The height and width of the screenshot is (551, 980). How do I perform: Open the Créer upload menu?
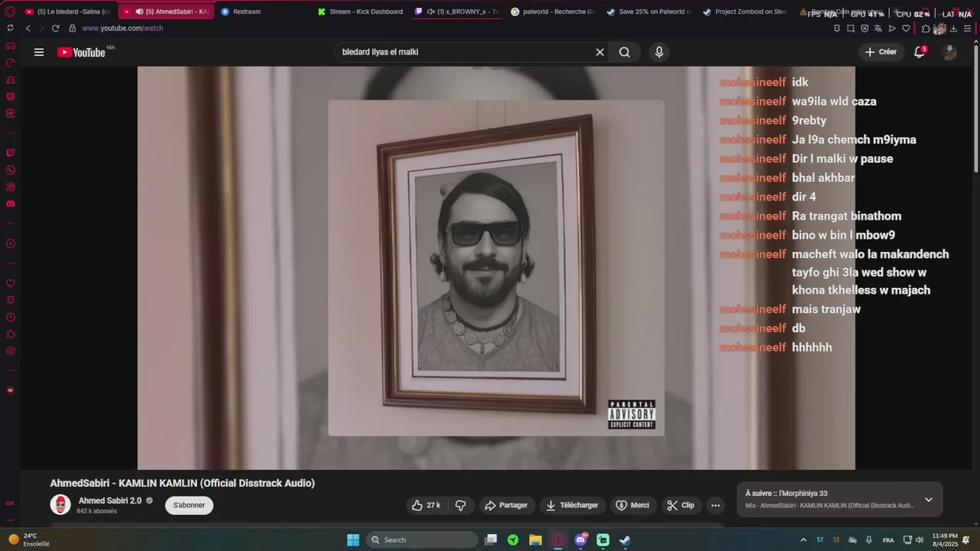tap(880, 52)
